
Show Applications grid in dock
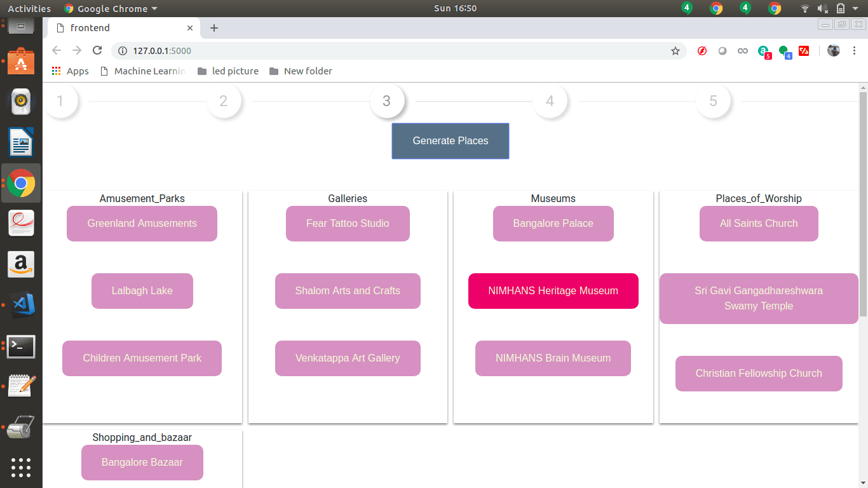21,467
